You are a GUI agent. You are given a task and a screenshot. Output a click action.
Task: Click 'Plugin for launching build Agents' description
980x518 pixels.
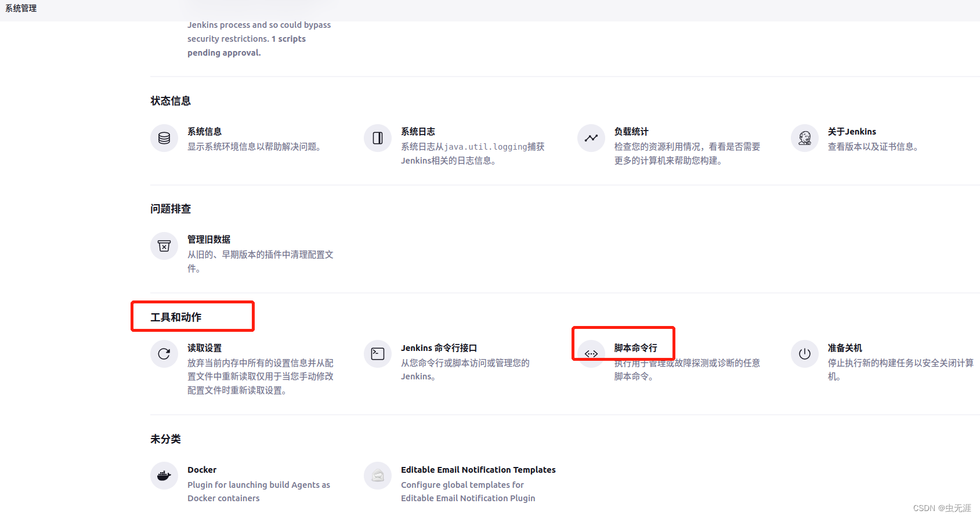pyautogui.click(x=259, y=491)
